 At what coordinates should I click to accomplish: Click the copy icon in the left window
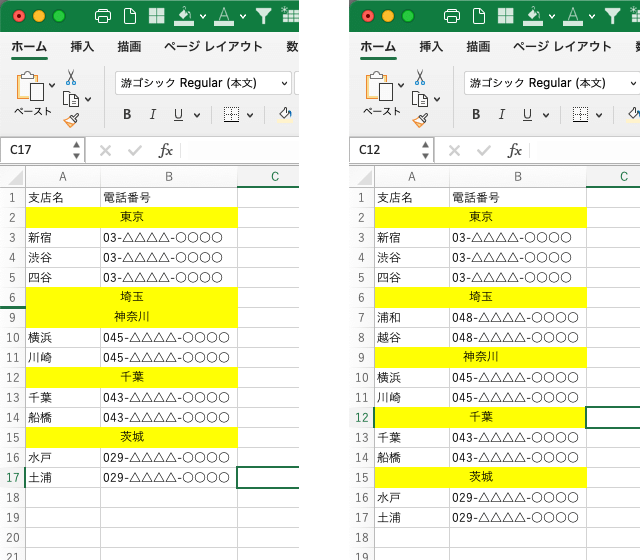pyautogui.click(x=71, y=98)
